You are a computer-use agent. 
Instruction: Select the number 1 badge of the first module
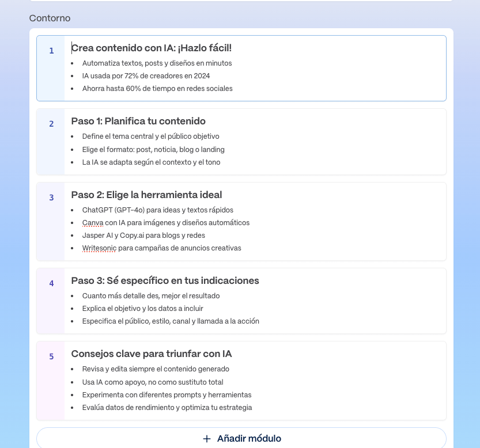[x=51, y=51]
